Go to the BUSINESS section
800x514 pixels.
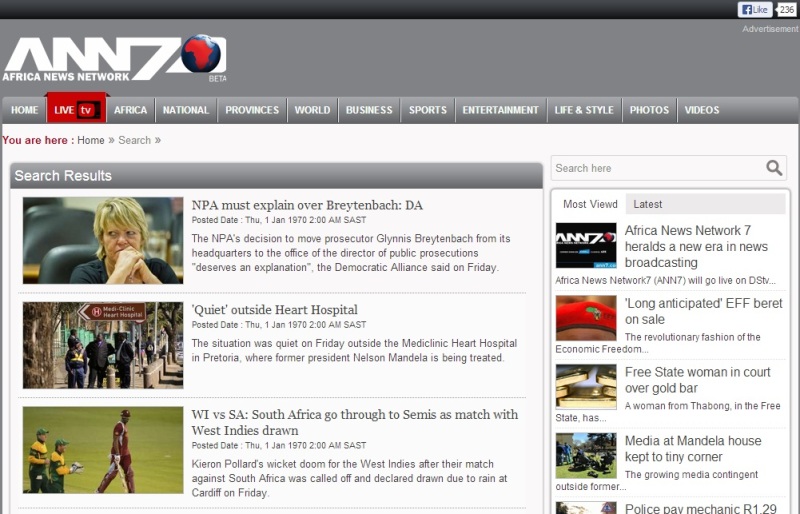pos(369,110)
